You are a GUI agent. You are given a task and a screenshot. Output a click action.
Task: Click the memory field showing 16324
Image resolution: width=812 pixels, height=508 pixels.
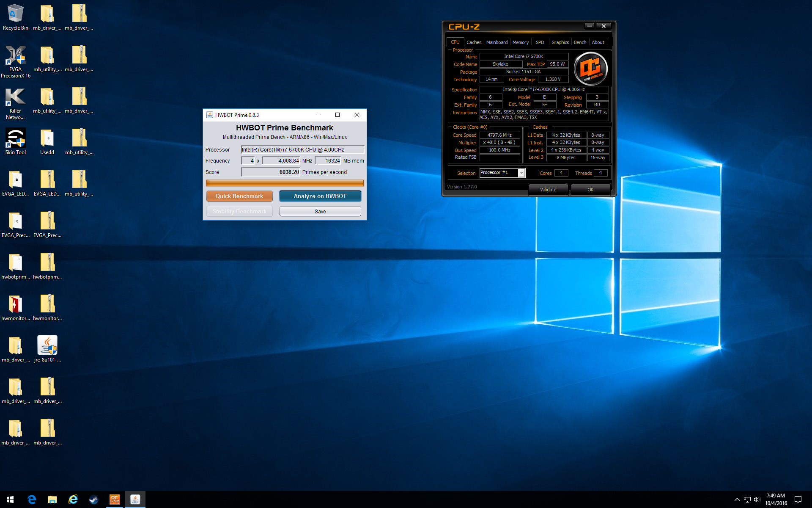328,160
